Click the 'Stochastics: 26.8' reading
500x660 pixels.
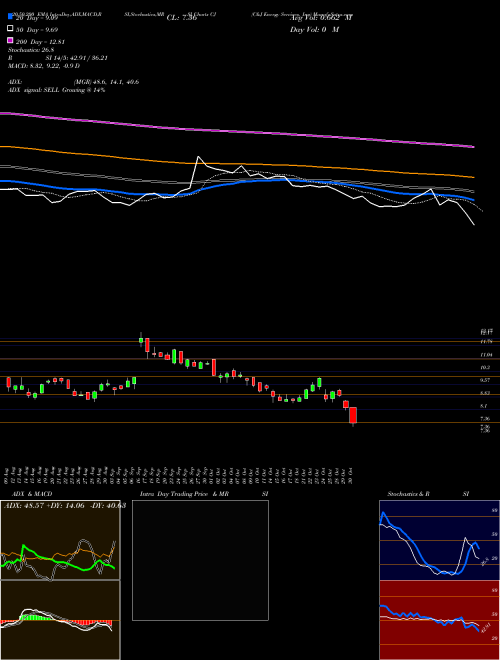31,50
